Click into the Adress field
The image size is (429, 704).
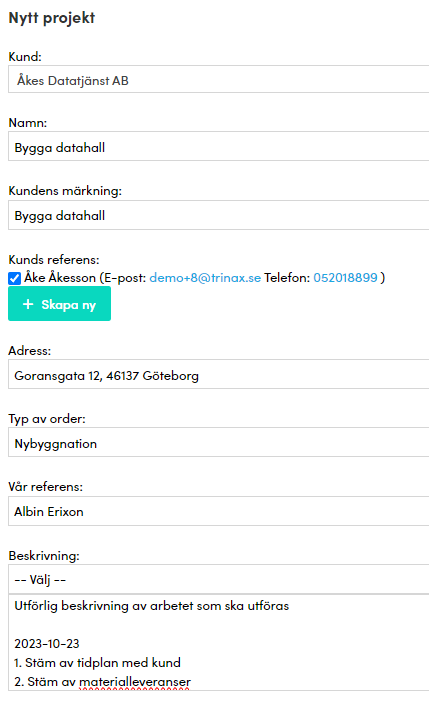(219, 374)
